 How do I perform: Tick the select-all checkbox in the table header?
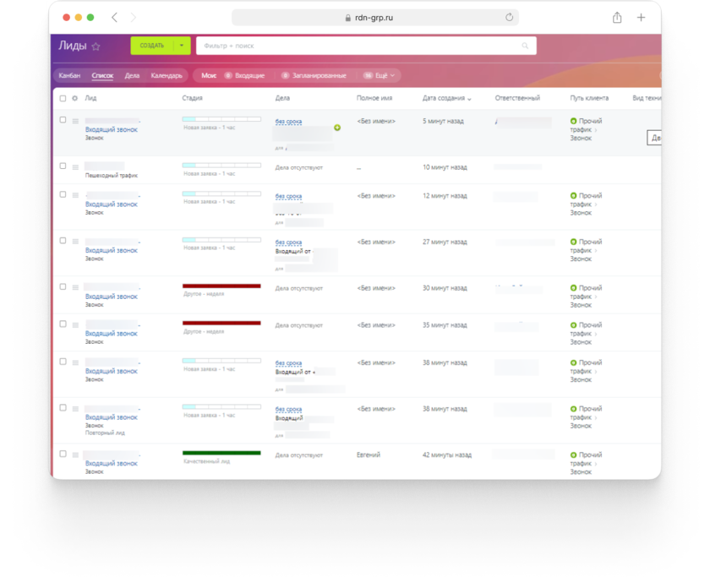pyautogui.click(x=63, y=98)
